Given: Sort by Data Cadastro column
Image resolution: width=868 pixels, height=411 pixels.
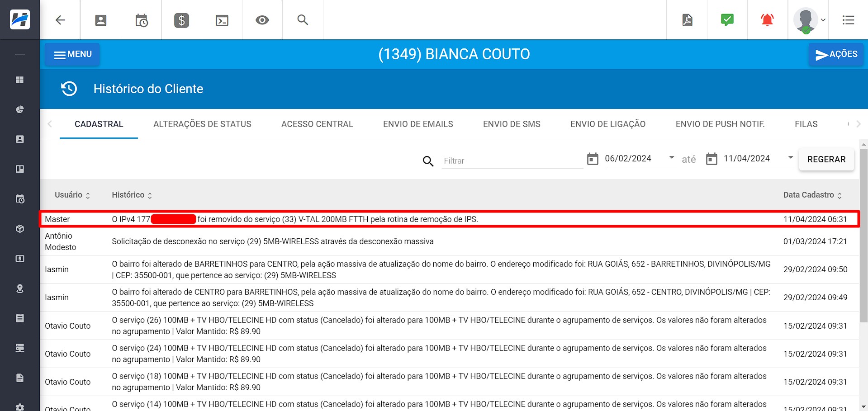Looking at the screenshot, I should click(x=812, y=195).
